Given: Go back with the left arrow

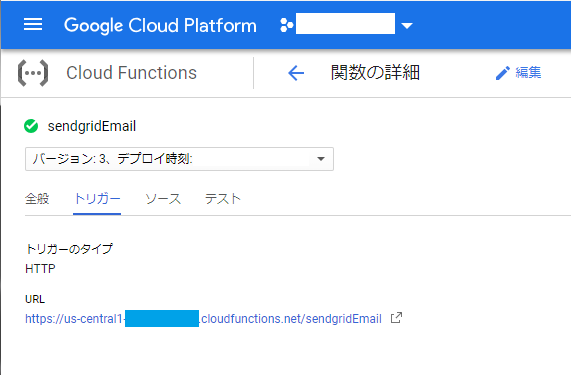Looking at the screenshot, I should (x=296, y=73).
